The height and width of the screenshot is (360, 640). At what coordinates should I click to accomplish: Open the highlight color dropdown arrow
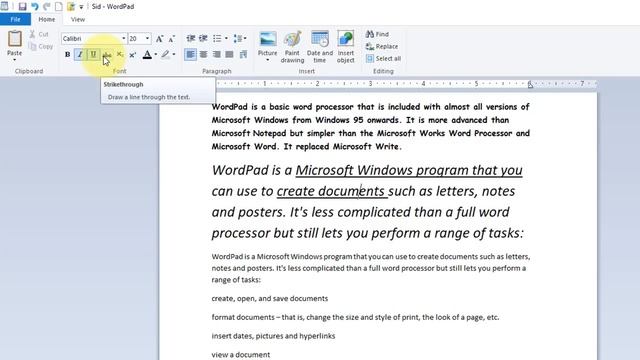174,54
